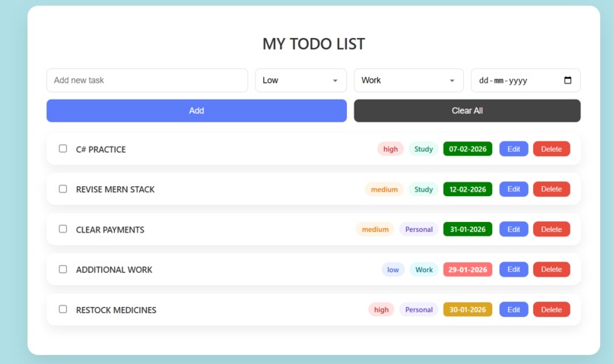Click the high badge on C# PRACTICE
Viewport: 613px width, 364px height.
391,149
